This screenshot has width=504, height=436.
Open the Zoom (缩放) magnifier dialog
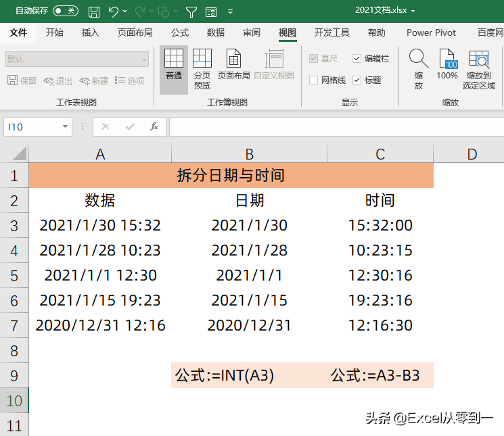click(x=419, y=69)
